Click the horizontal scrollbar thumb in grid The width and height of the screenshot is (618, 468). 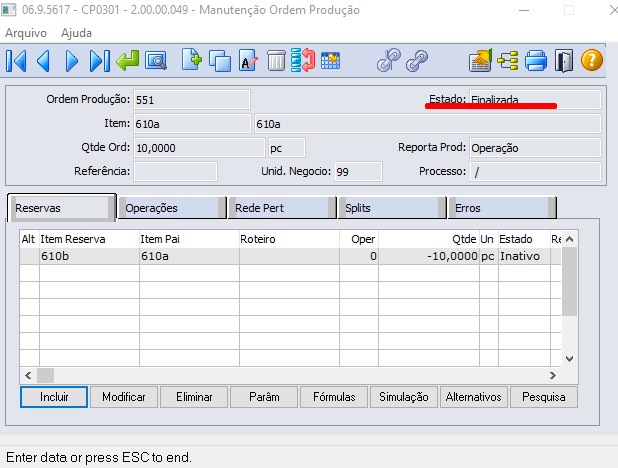pos(45,375)
